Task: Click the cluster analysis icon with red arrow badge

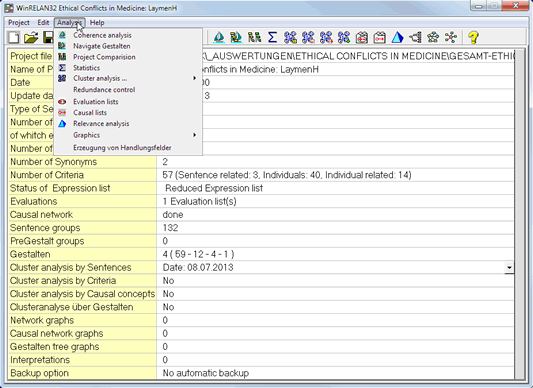Action: (x=326, y=37)
